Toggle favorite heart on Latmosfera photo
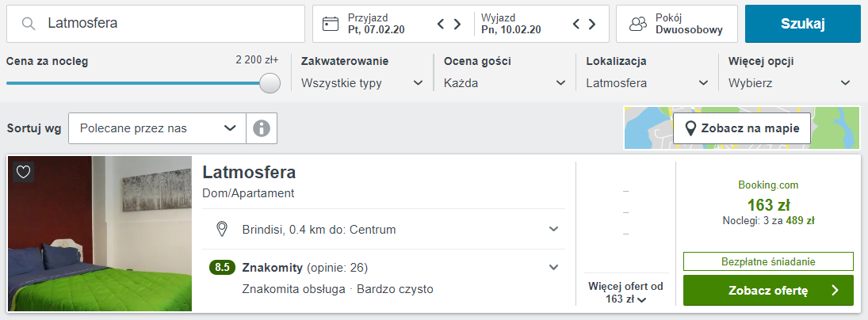This screenshot has height=320, width=868. pyautogui.click(x=24, y=172)
